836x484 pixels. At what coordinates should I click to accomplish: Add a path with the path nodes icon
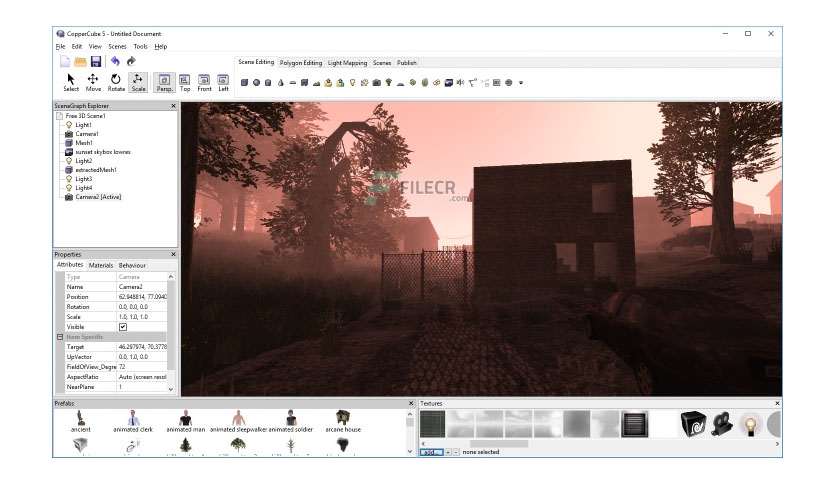[x=472, y=83]
